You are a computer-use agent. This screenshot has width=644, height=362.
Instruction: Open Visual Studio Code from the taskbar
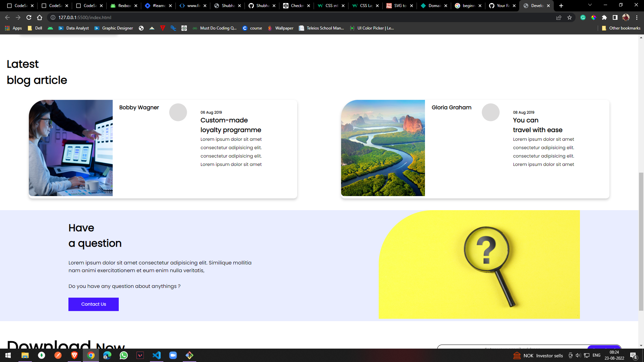click(x=157, y=355)
